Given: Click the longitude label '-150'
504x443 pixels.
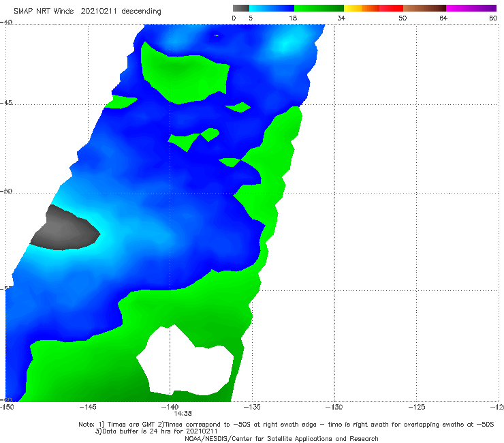Looking at the screenshot, I should pos(7,407).
